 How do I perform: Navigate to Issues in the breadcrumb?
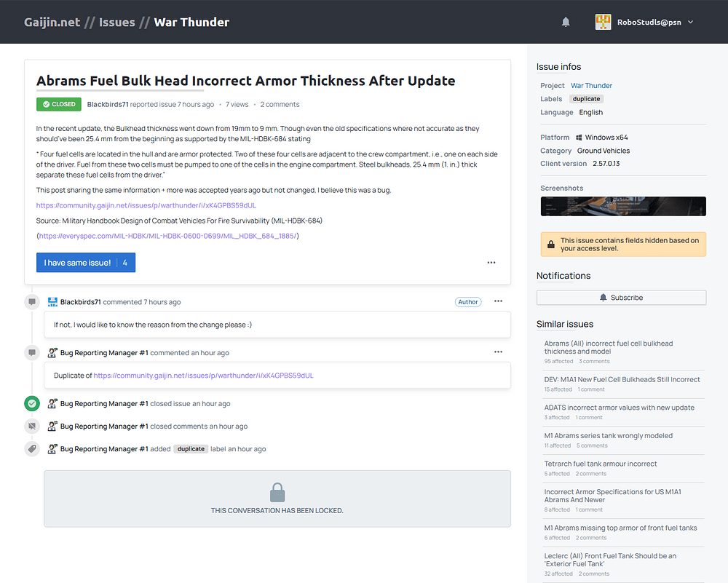point(117,22)
